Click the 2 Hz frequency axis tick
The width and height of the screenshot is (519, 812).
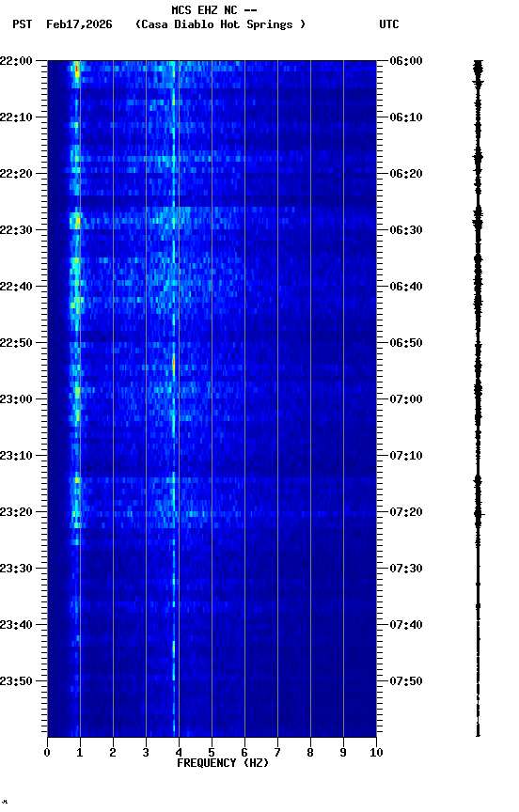pyautogui.click(x=113, y=753)
